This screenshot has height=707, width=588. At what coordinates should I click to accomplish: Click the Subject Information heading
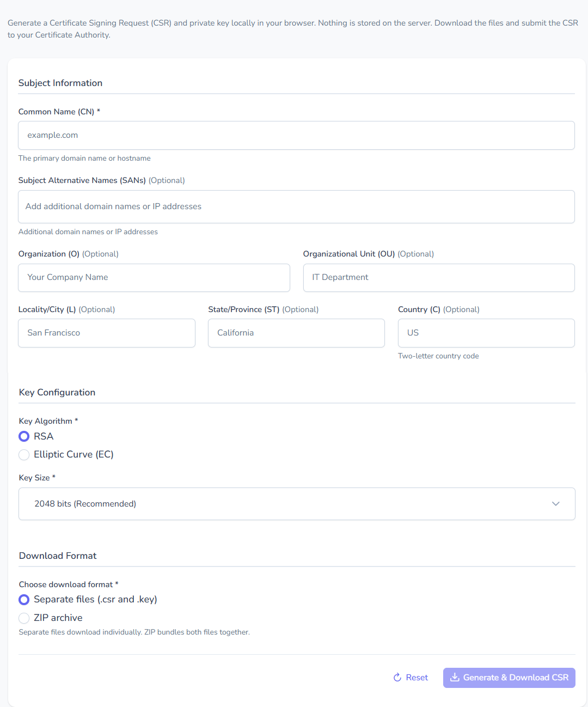tap(60, 83)
